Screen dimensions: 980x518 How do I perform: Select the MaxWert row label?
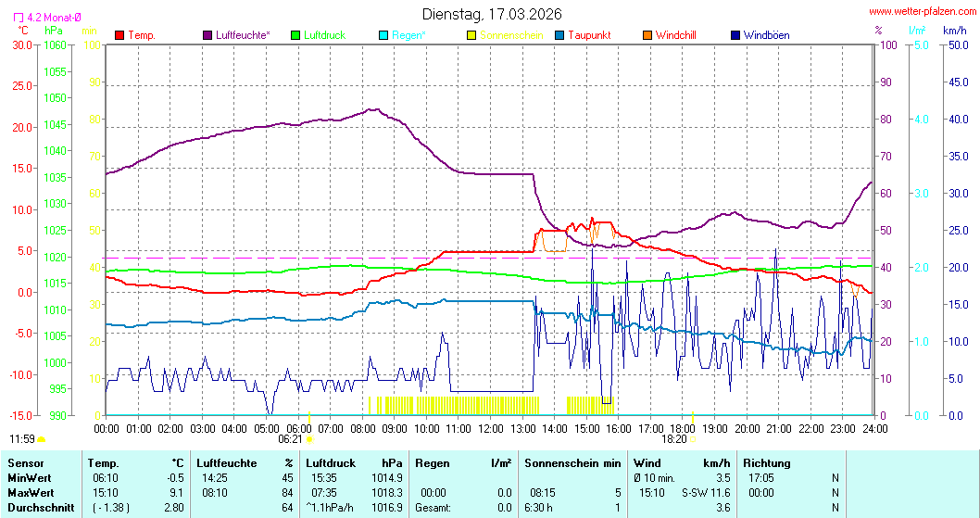click(x=29, y=493)
